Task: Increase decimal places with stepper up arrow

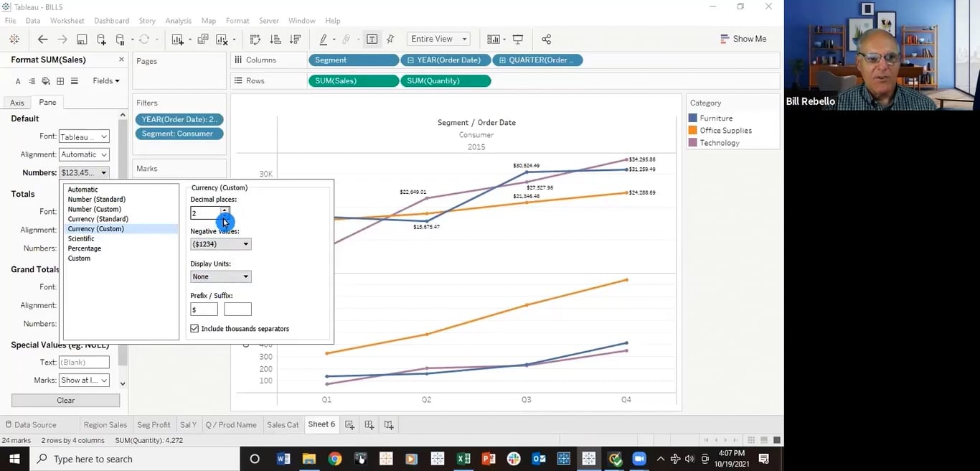Action: click(x=225, y=210)
